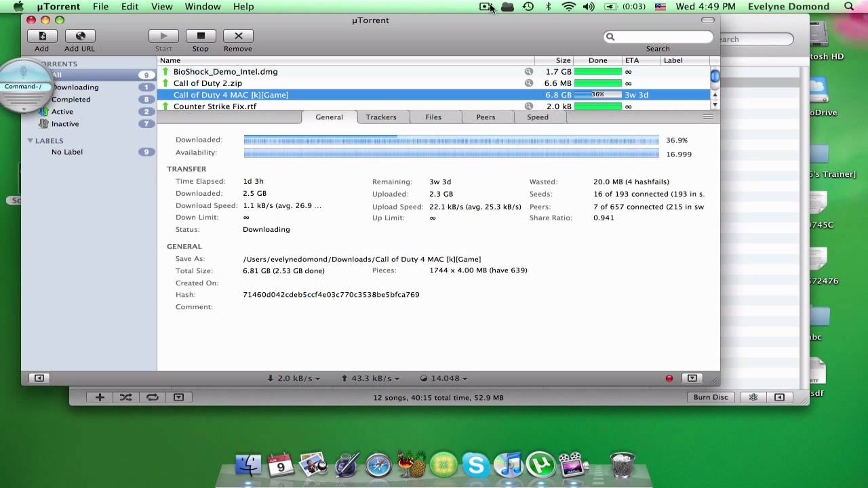Open the Add URL toolbar icon
The height and width of the screenshot is (488, 868).
tap(80, 36)
